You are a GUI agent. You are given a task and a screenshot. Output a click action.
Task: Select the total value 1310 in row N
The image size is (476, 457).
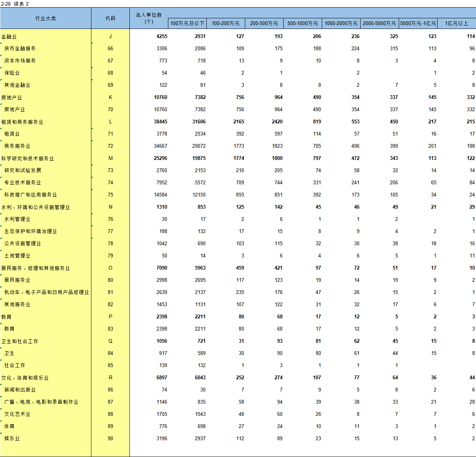pos(162,207)
